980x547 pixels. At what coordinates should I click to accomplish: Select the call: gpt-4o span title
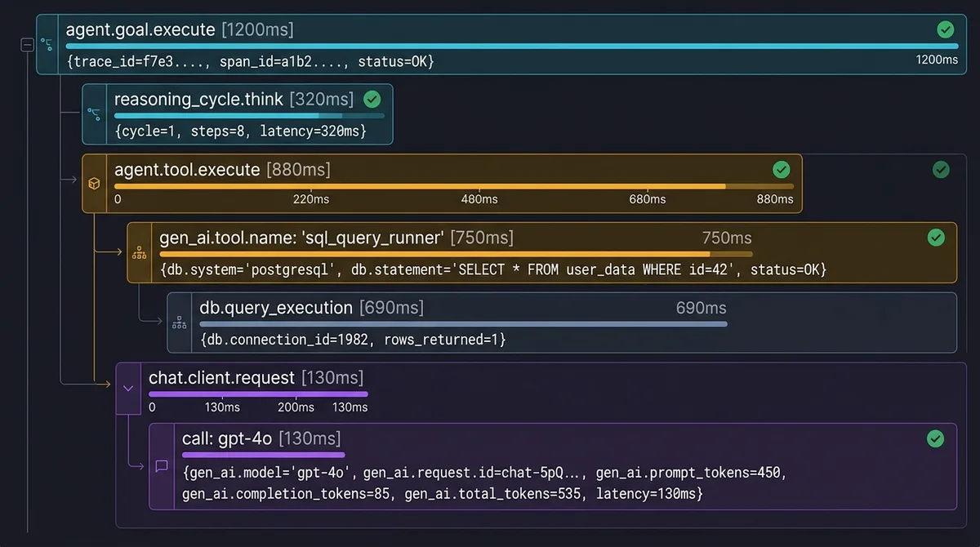[227, 438]
